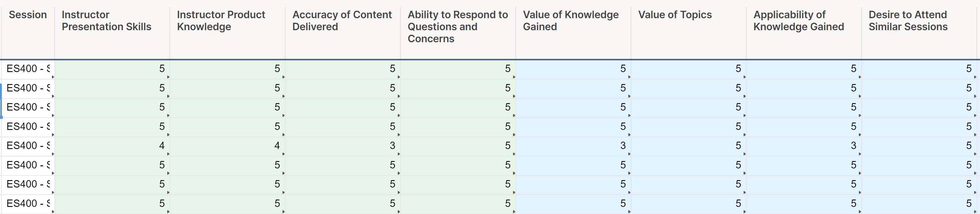Click the Accuracy of Content Delivered header
Viewport: 980px width, 214px height.
click(342, 21)
